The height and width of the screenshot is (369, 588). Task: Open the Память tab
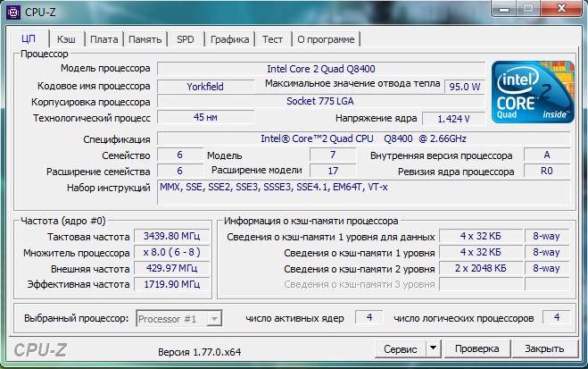pos(145,39)
